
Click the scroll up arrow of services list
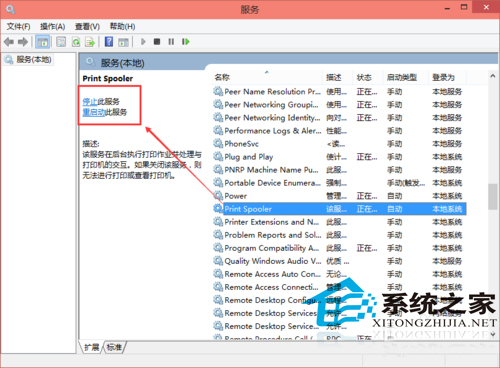click(493, 76)
